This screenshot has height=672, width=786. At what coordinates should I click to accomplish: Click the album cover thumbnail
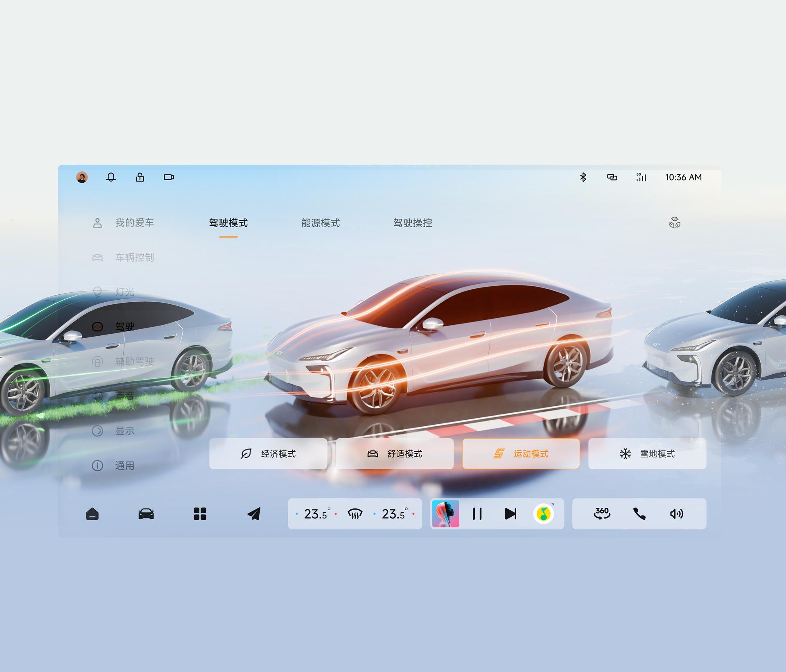tap(445, 514)
